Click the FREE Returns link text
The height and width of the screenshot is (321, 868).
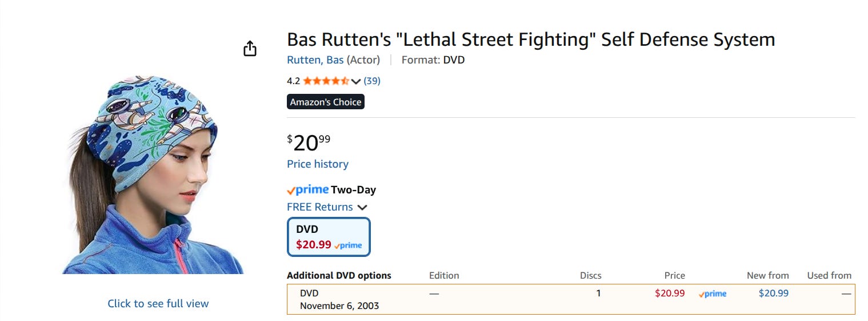(319, 207)
